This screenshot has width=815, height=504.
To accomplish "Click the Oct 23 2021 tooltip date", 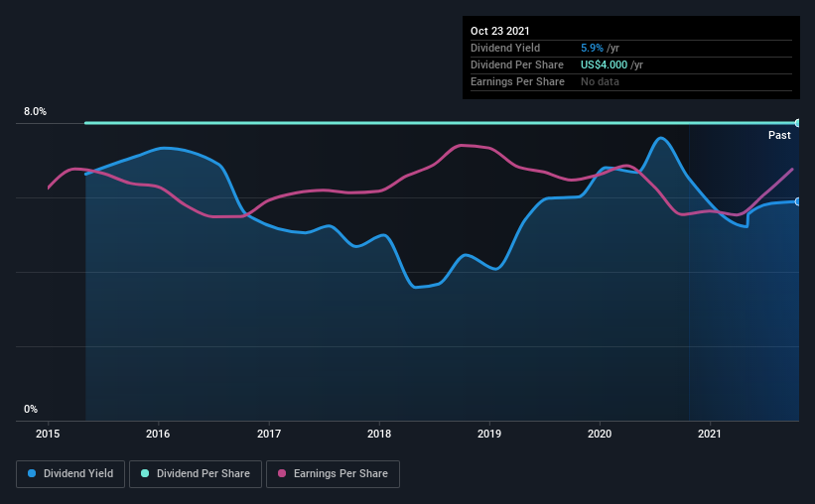I will [x=500, y=31].
